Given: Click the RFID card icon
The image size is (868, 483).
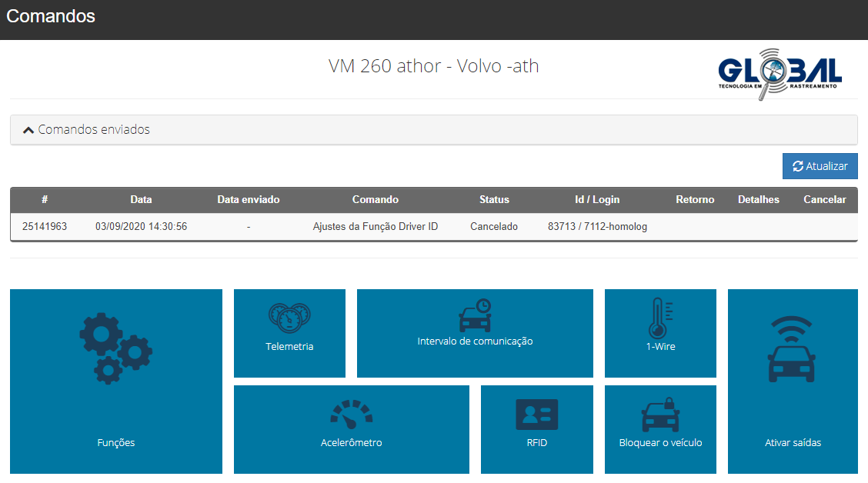Looking at the screenshot, I should pyautogui.click(x=536, y=415).
